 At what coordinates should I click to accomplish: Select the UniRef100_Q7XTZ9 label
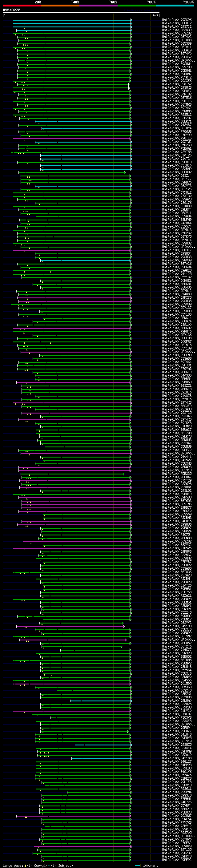click(x=177, y=481)
